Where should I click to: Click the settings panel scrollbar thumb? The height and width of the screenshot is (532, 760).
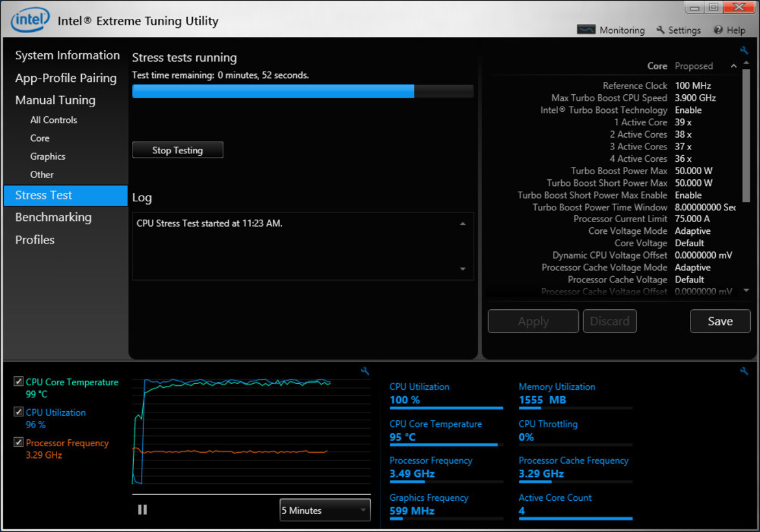click(746, 136)
